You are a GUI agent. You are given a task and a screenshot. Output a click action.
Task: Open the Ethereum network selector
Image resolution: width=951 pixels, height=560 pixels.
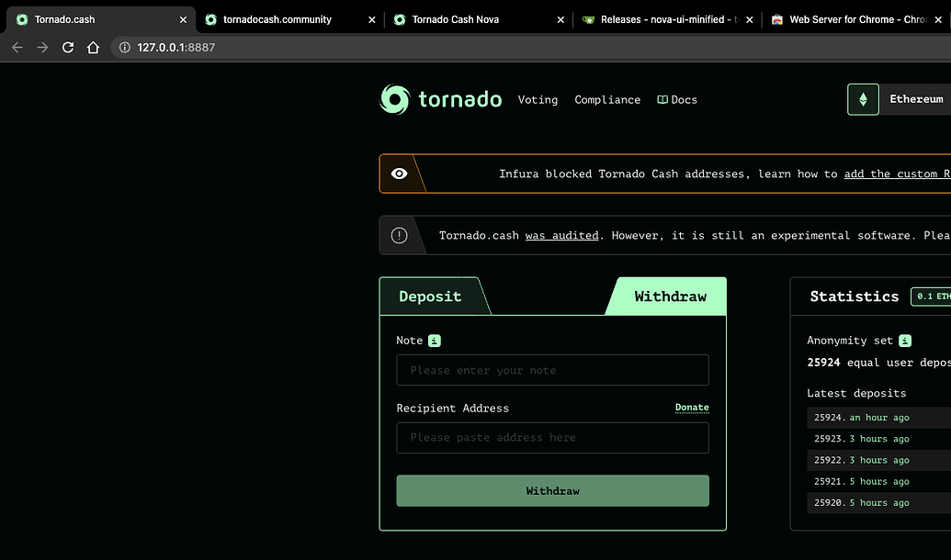pyautogui.click(x=915, y=99)
